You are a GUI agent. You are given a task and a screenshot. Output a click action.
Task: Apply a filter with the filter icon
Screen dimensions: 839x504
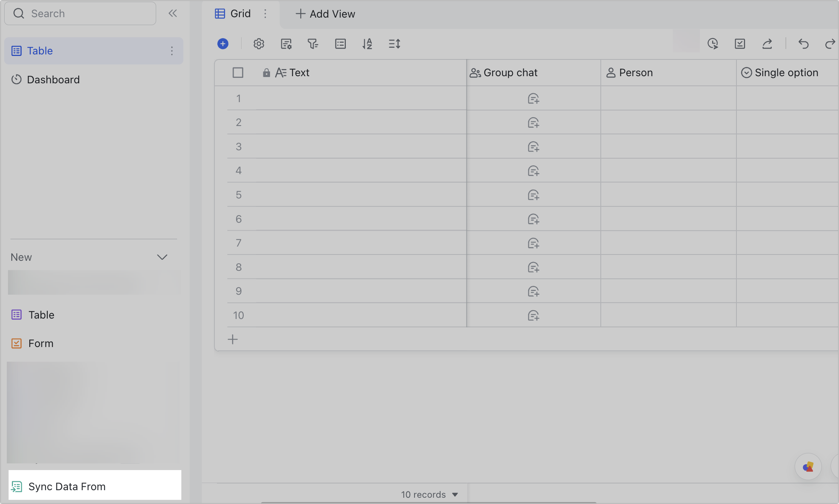313,44
